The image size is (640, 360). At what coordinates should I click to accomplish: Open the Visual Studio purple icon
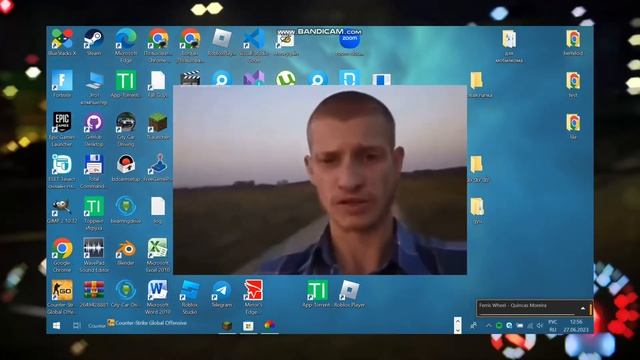pos(253,78)
